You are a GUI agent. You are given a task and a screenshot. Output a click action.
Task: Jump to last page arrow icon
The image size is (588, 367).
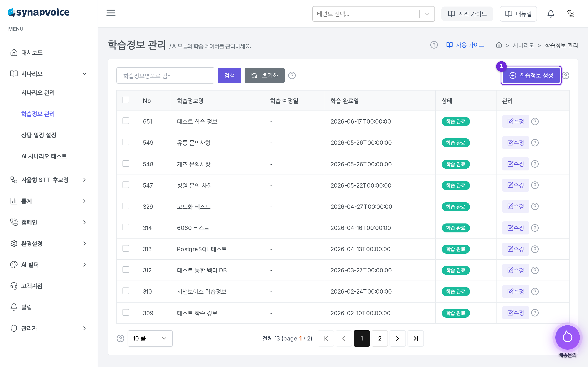coord(415,338)
